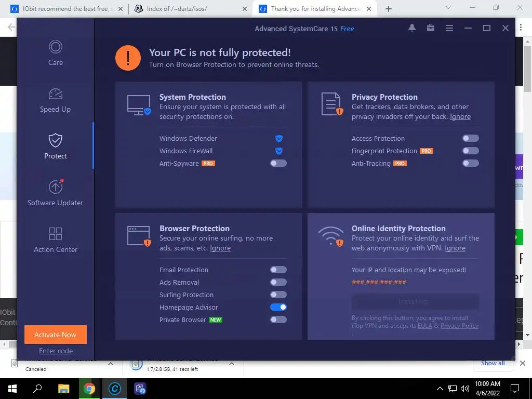The image size is (532, 399).
Task: Enable the Surfing Protection switch
Action: (x=278, y=295)
